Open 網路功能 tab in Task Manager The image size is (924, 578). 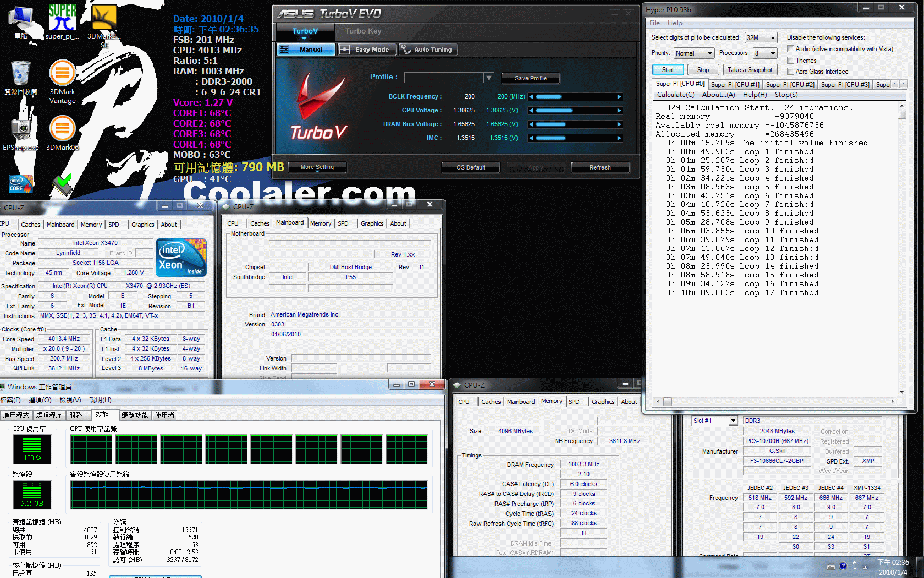tap(135, 416)
